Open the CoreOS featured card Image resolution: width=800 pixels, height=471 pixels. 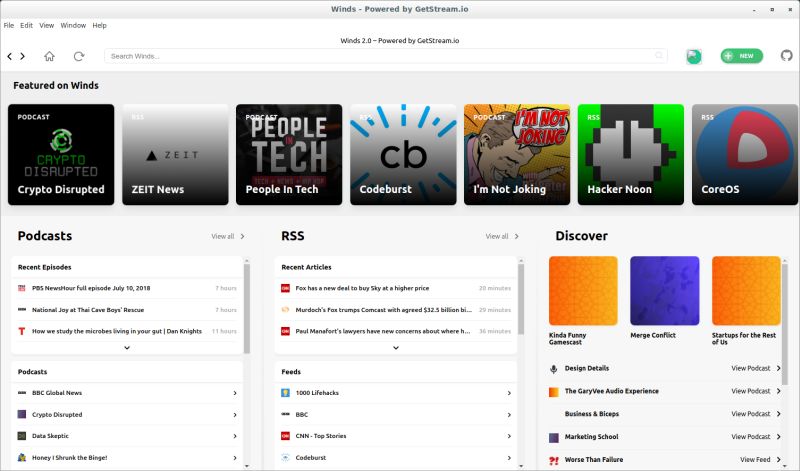pos(745,155)
